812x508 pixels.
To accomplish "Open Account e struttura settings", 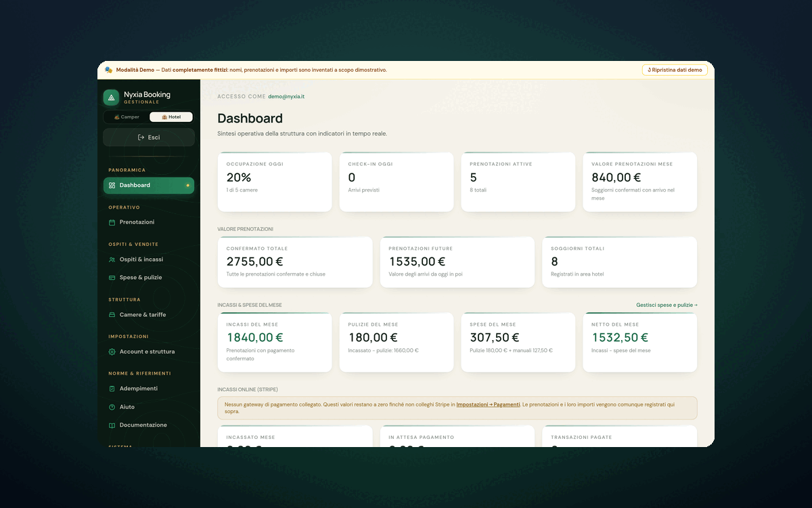I will (149, 352).
